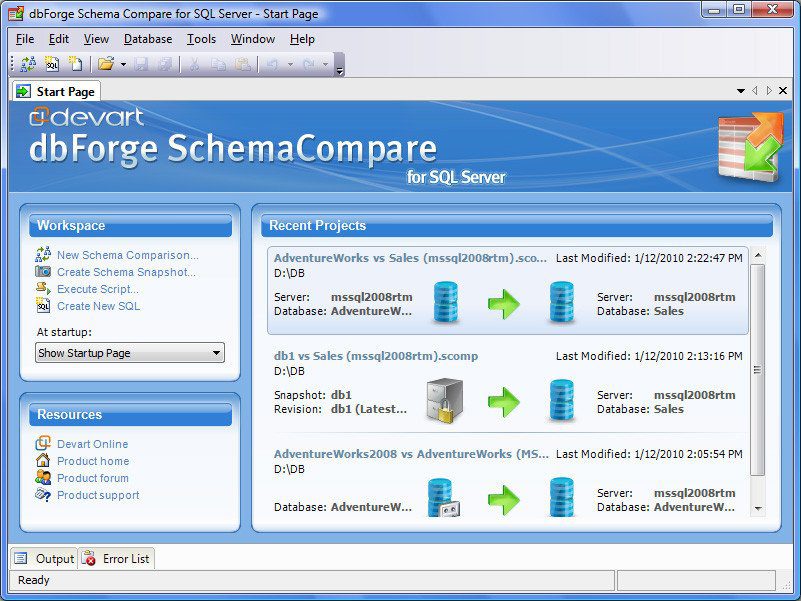Click the Recent Projects scrollbar down arrow

tap(758, 508)
